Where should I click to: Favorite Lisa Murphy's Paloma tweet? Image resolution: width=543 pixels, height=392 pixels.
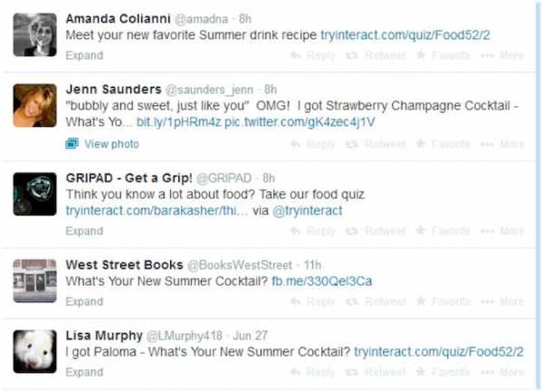pos(443,372)
